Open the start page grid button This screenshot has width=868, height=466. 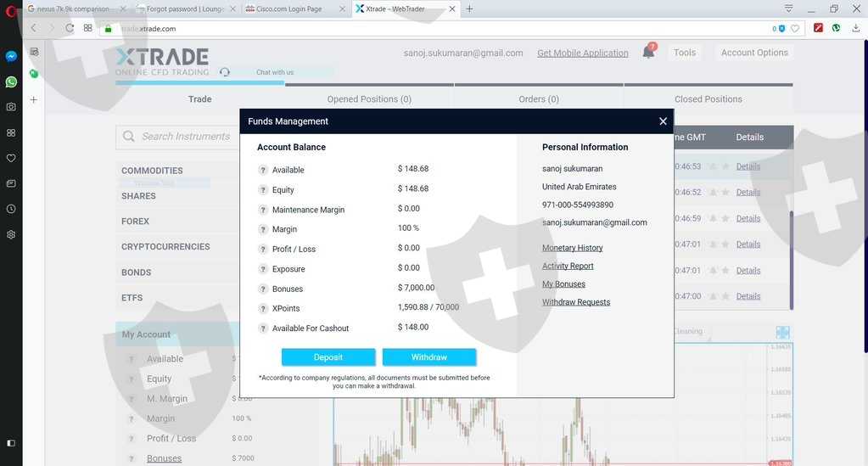pos(88,28)
